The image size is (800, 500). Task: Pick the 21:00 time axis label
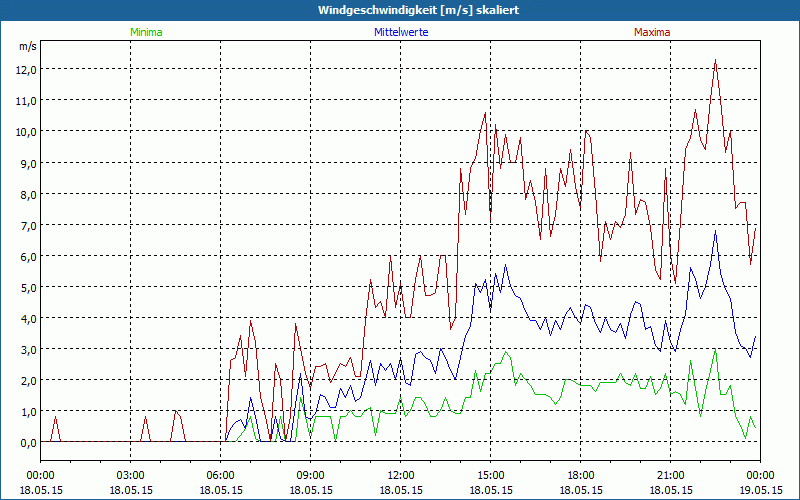tap(670, 475)
